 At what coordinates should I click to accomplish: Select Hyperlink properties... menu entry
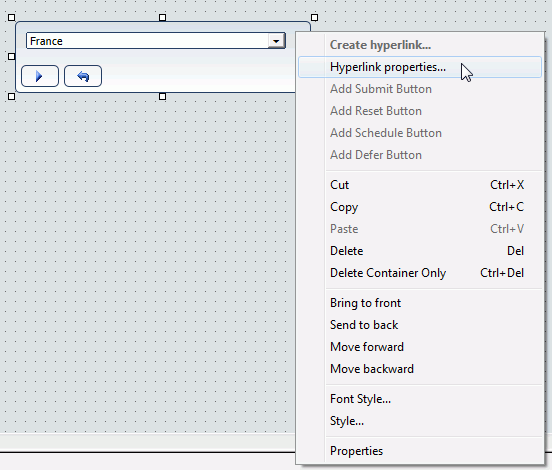(420, 67)
